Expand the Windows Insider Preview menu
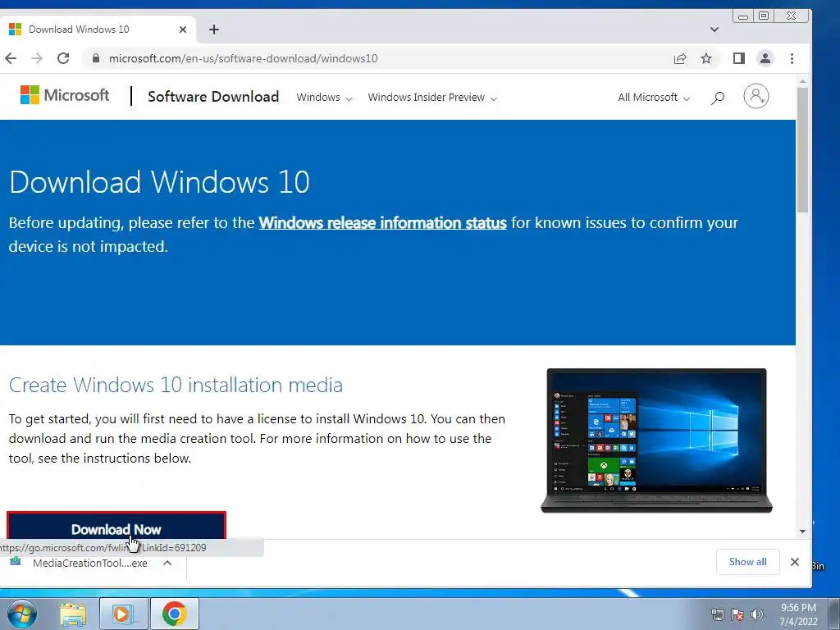The image size is (840, 630). click(431, 98)
